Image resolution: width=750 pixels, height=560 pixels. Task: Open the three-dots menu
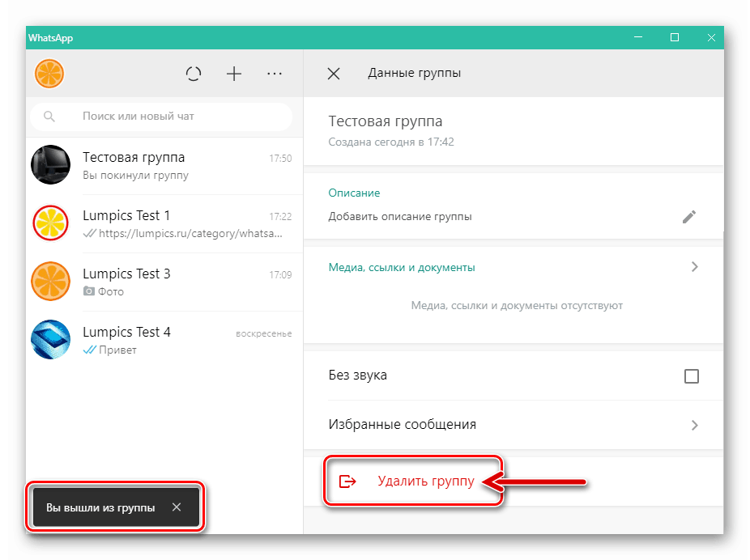(x=275, y=74)
